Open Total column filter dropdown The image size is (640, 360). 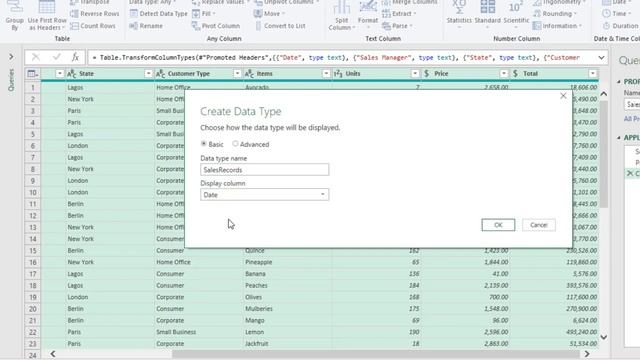click(x=593, y=73)
